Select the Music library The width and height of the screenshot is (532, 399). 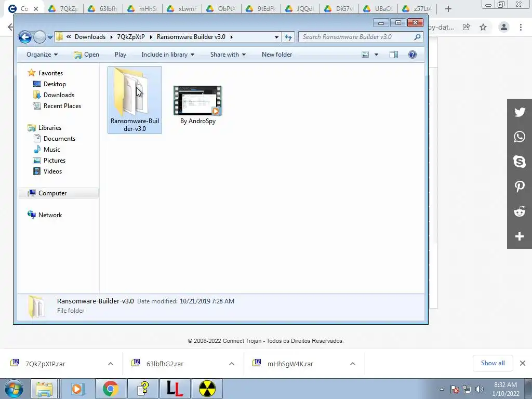click(x=51, y=149)
